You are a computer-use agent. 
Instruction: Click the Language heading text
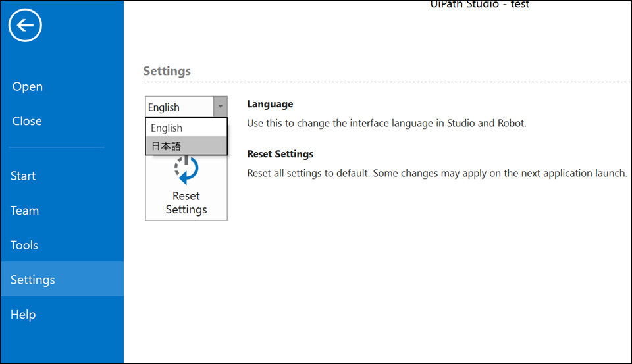coord(270,104)
